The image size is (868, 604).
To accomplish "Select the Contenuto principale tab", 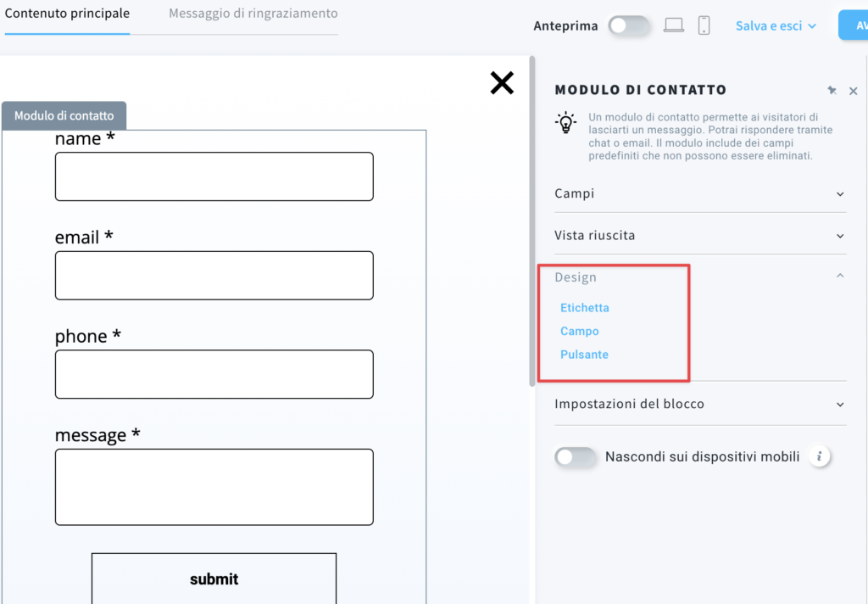I will [x=67, y=14].
